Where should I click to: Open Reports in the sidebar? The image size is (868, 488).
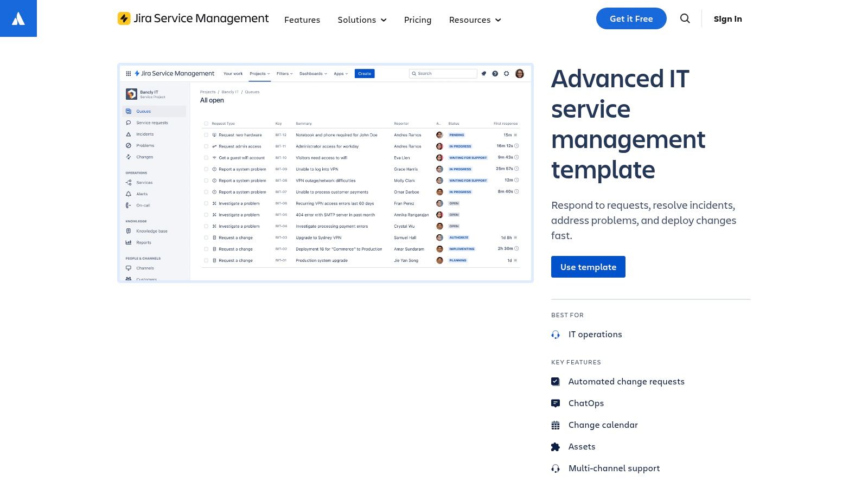click(x=143, y=242)
